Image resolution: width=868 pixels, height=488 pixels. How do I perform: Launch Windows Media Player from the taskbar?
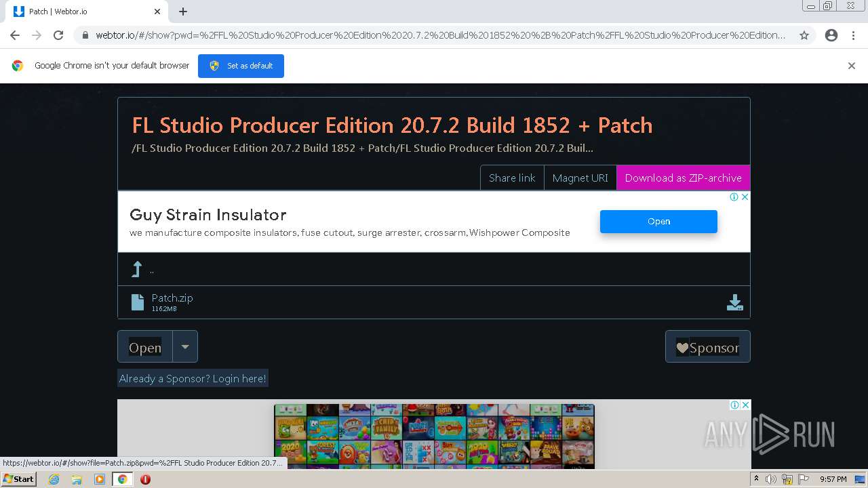coord(100,479)
